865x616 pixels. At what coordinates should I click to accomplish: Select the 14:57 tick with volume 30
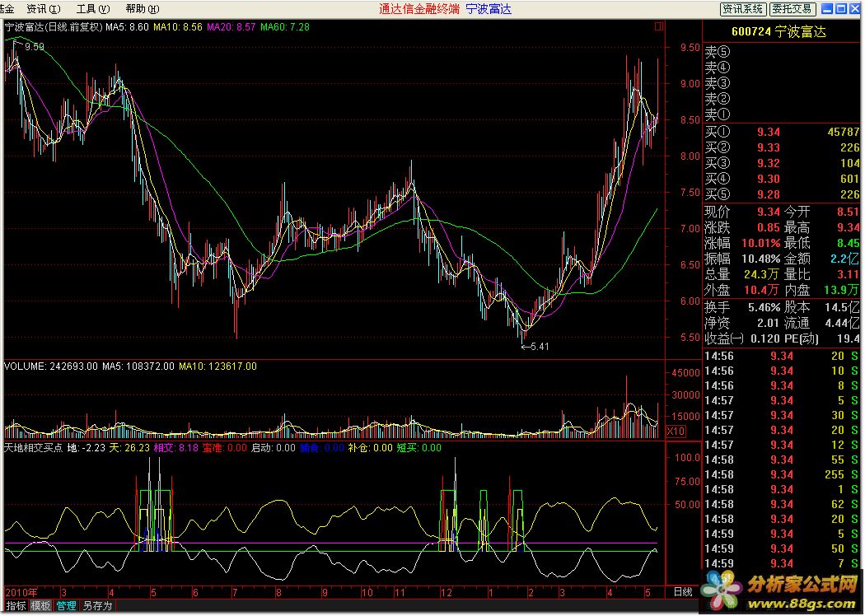coord(781,415)
